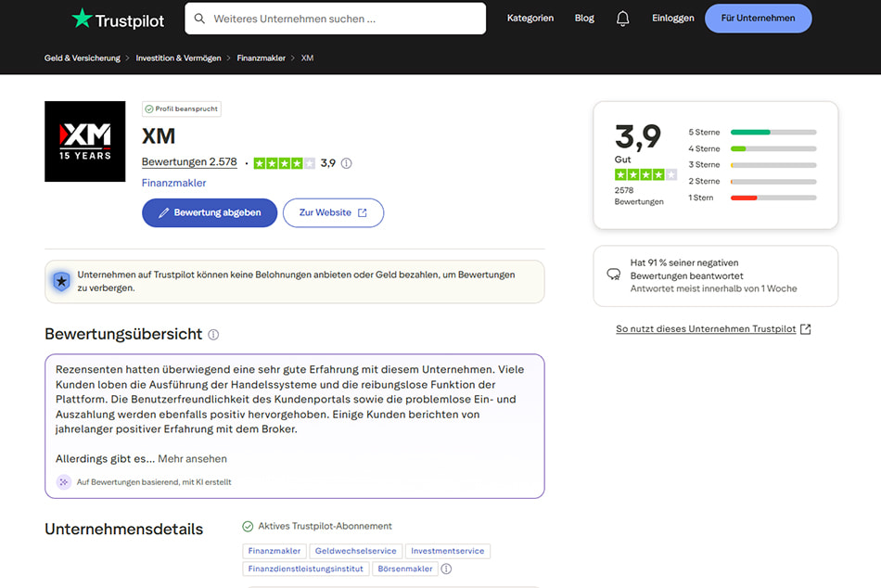Image resolution: width=881 pixels, height=588 pixels.
Task: Open the Kategorien menu
Action: (530, 19)
